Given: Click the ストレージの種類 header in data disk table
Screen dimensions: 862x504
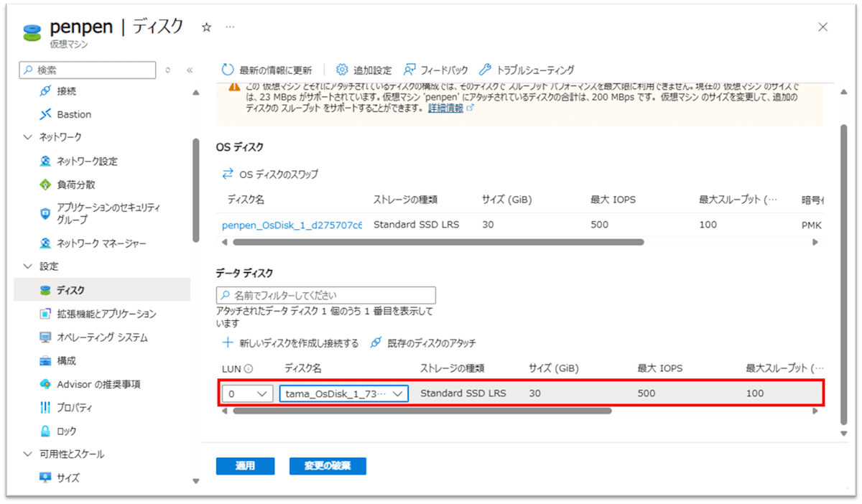Looking at the screenshot, I should coord(453,368).
